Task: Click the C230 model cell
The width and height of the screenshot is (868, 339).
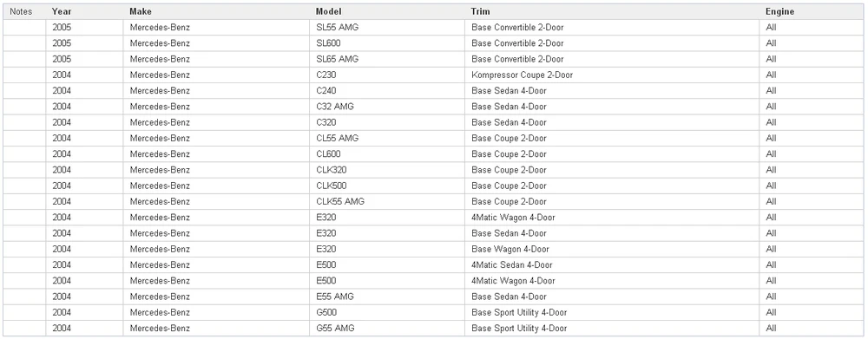Action: [387, 75]
